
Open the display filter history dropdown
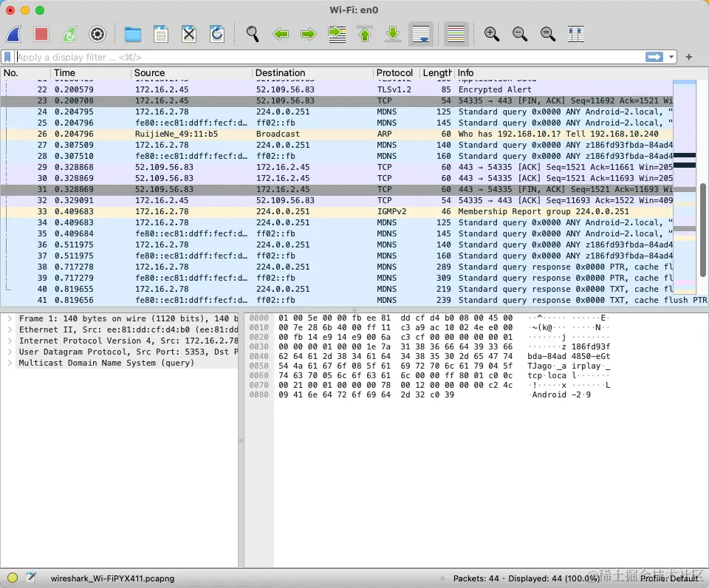[x=671, y=57]
